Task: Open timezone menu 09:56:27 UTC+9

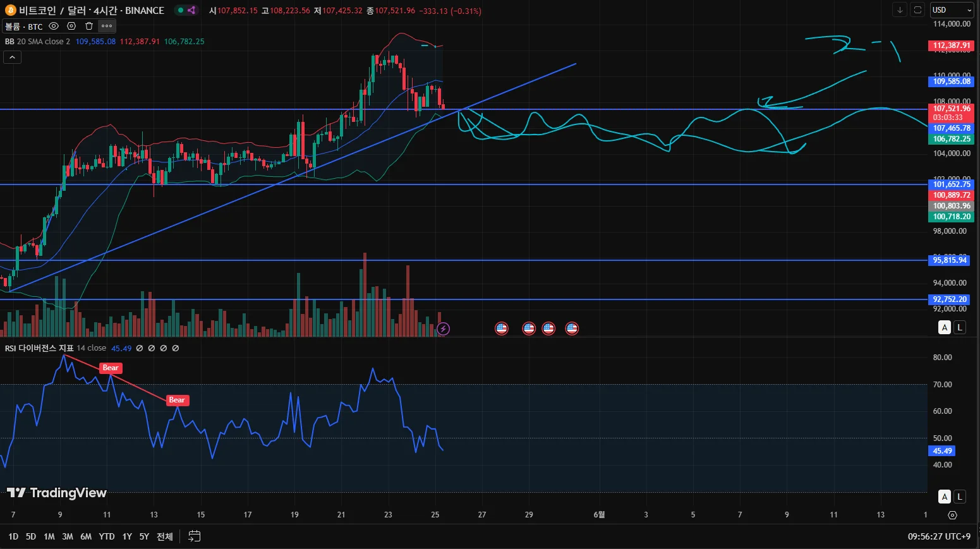Action: (x=939, y=536)
